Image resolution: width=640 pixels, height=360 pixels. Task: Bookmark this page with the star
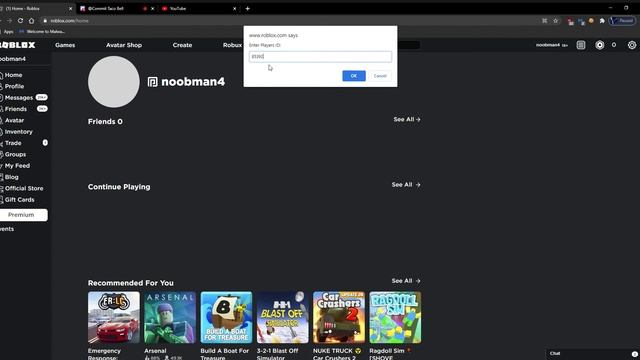(x=556, y=21)
